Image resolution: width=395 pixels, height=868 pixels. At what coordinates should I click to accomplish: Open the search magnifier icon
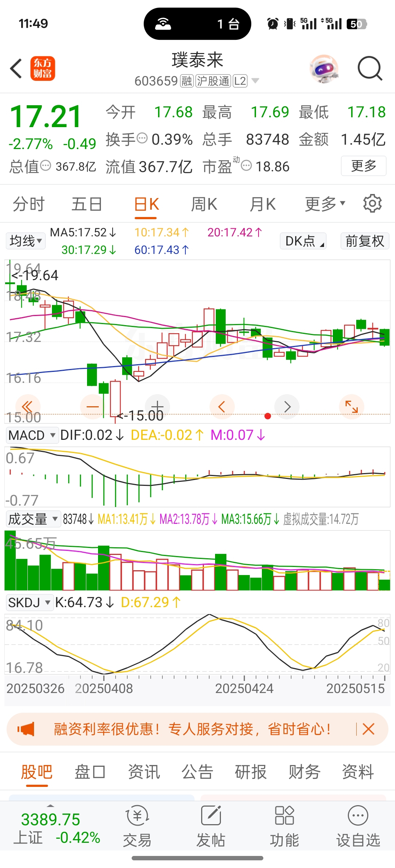pos(370,68)
